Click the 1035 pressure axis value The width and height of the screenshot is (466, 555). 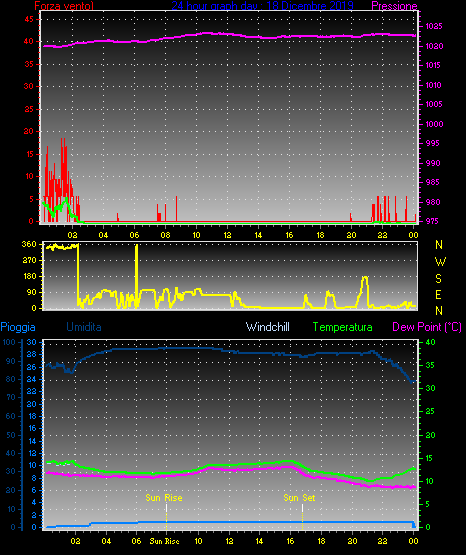point(434,26)
